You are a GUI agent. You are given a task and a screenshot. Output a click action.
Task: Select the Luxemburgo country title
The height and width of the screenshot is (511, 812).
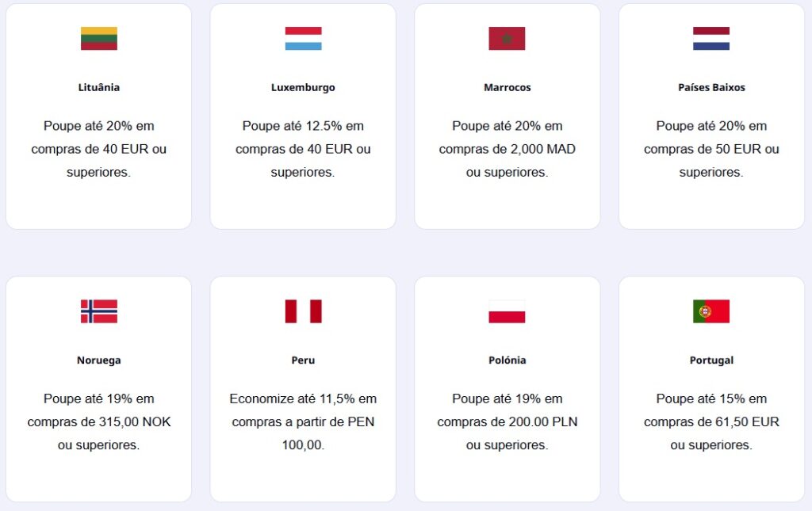303,87
